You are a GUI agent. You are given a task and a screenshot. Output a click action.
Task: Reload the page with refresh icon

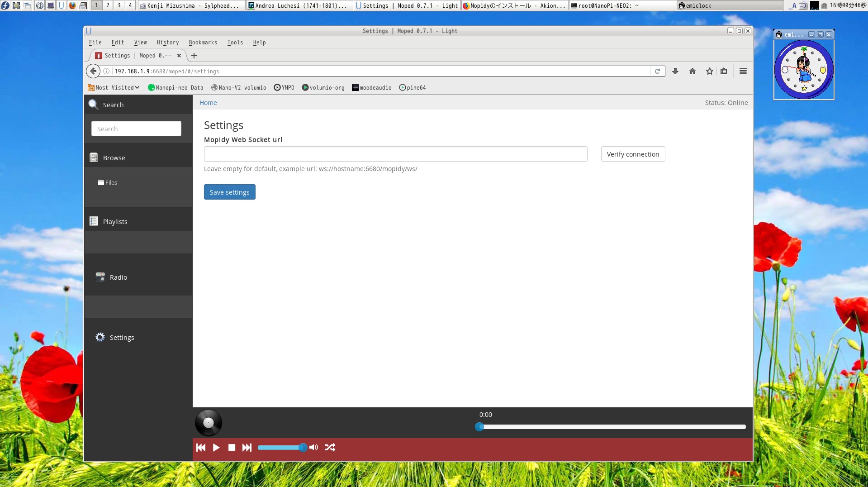point(657,71)
